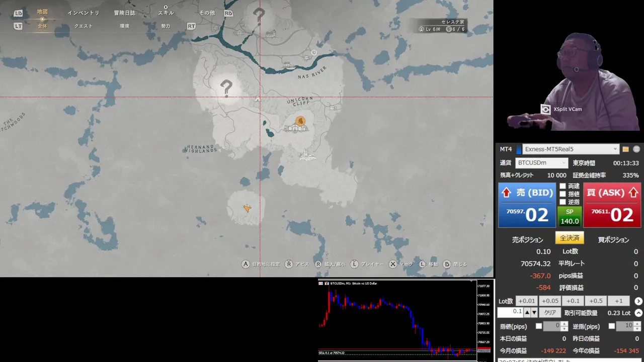Screen dimensions: 644x362
Task: Click the 買 (ASK) buy button
Action: point(612,205)
